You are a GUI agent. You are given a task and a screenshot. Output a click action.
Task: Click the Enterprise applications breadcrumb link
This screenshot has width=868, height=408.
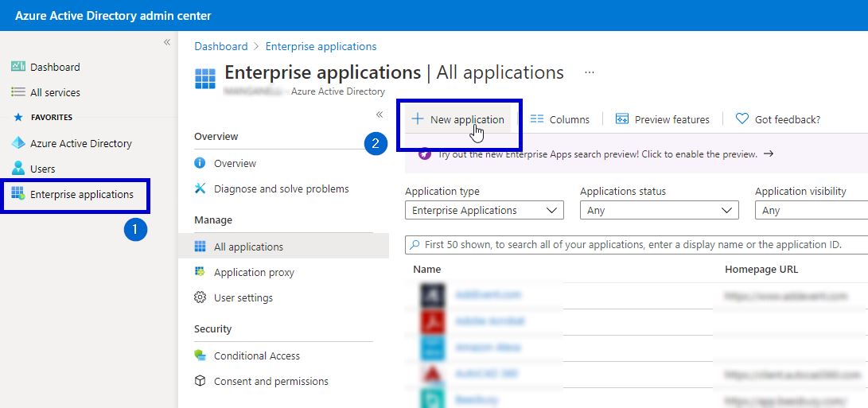pyautogui.click(x=321, y=46)
